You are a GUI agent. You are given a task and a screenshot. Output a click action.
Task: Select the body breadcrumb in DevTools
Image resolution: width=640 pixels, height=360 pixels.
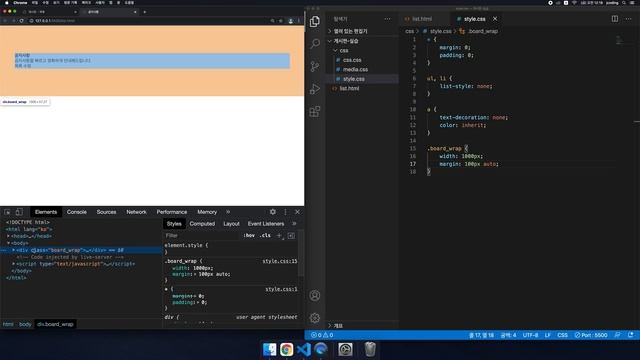coord(25,324)
